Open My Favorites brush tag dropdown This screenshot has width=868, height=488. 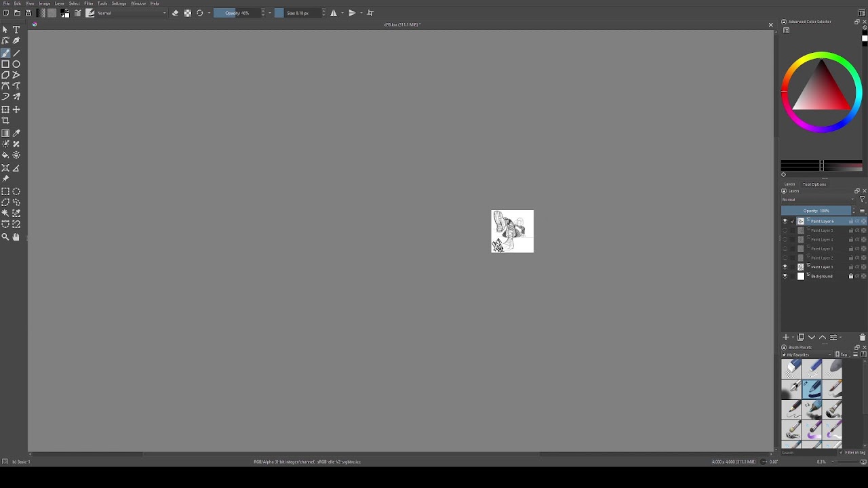coord(807,354)
